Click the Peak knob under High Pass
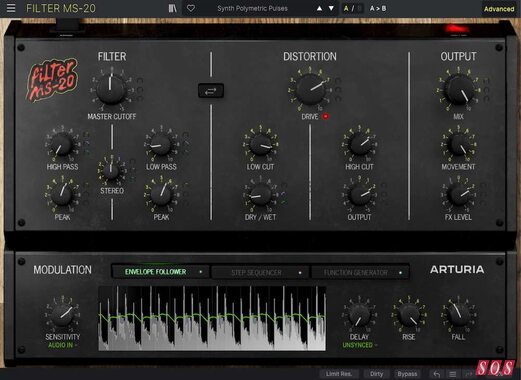 pyautogui.click(x=62, y=194)
